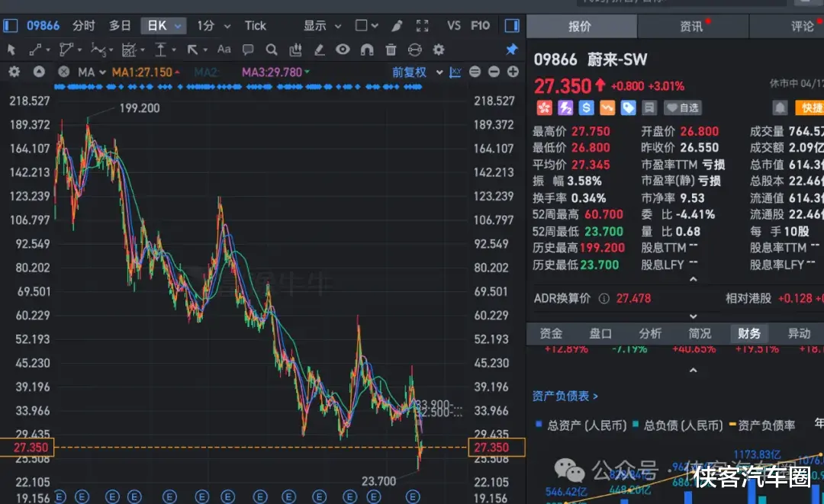The image size is (824, 504).
Task: Open the 资产负债表 balance sheet link
Action: pyautogui.click(x=565, y=396)
